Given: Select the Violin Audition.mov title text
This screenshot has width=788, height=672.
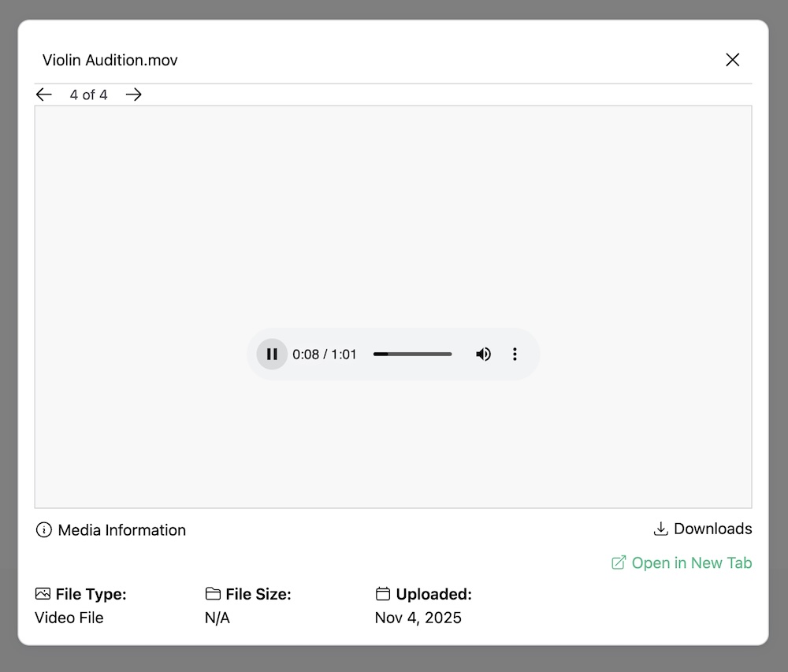Looking at the screenshot, I should click(110, 60).
